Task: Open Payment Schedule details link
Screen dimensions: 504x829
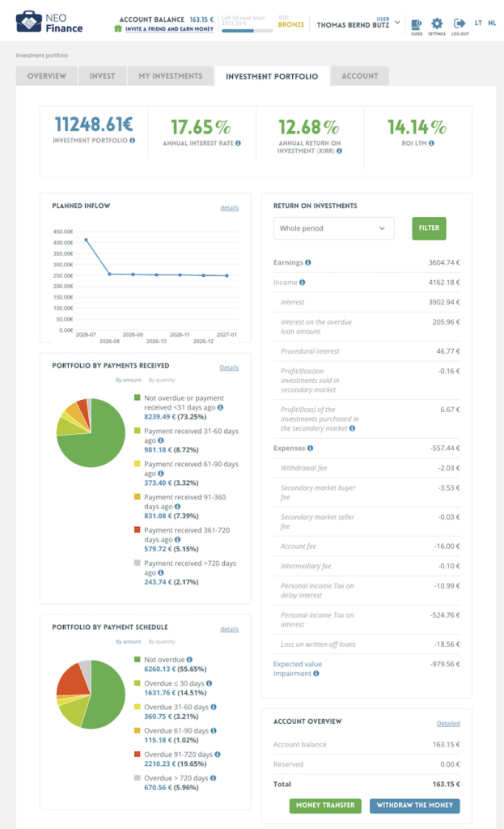Action: pos(229,630)
